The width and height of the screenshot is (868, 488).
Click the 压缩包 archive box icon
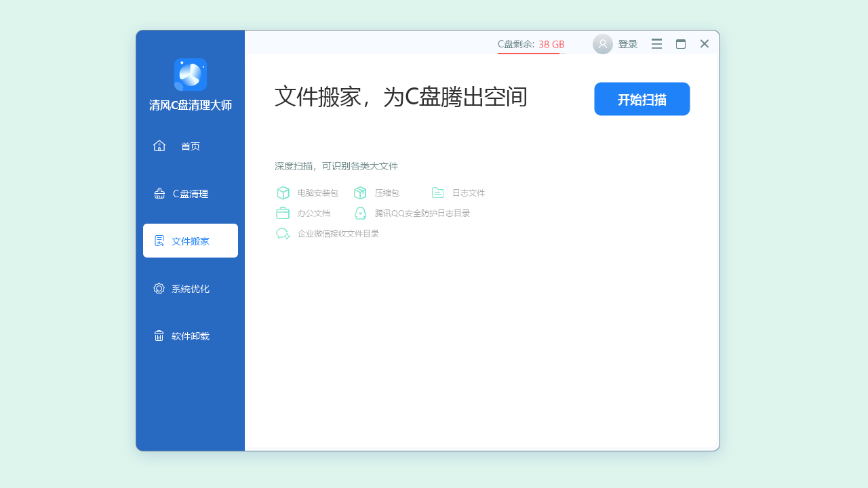[360, 192]
